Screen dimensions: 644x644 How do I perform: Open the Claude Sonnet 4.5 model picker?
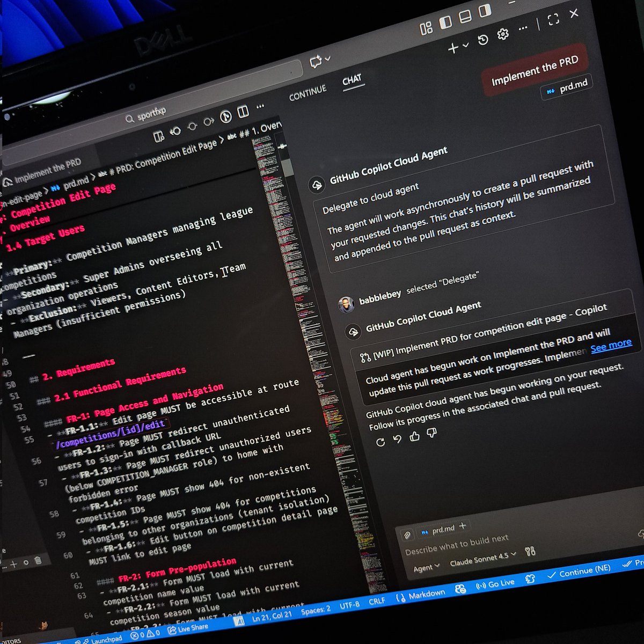(x=483, y=559)
